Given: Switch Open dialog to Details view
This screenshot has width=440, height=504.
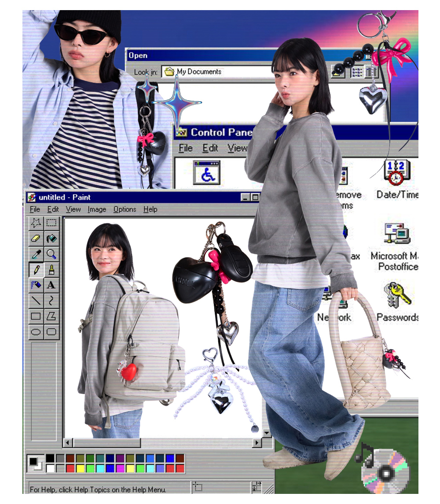Looking at the screenshot, I should (x=371, y=72).
